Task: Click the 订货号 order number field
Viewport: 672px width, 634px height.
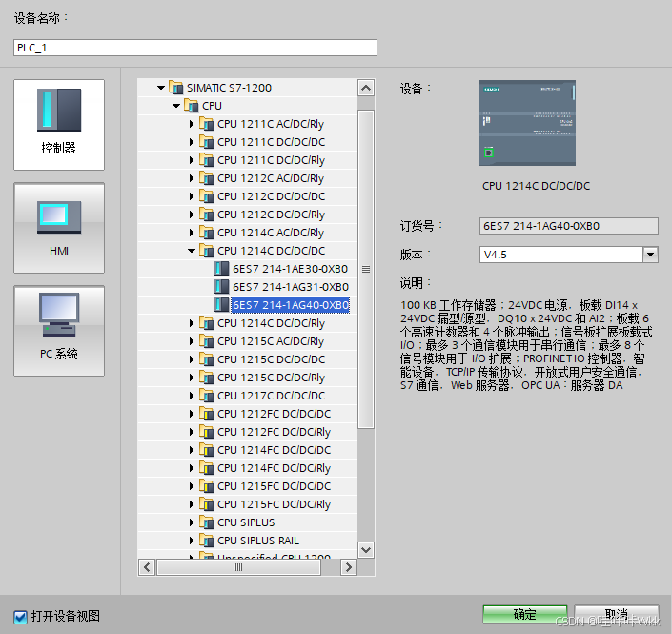Action: pyautogui.click(x=569, y=226)
